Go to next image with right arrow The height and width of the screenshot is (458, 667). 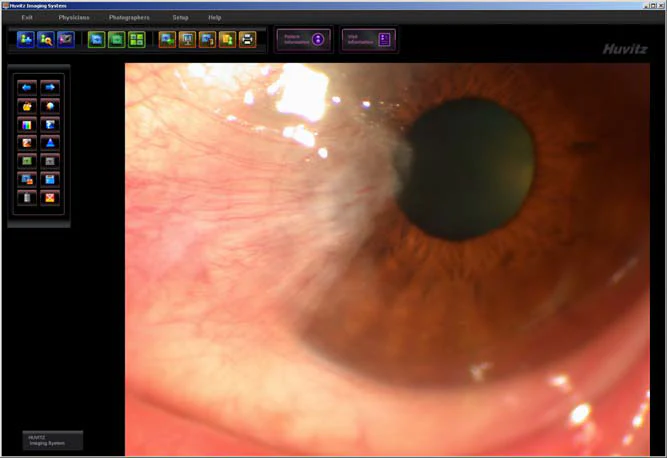[x=50, y=88]
